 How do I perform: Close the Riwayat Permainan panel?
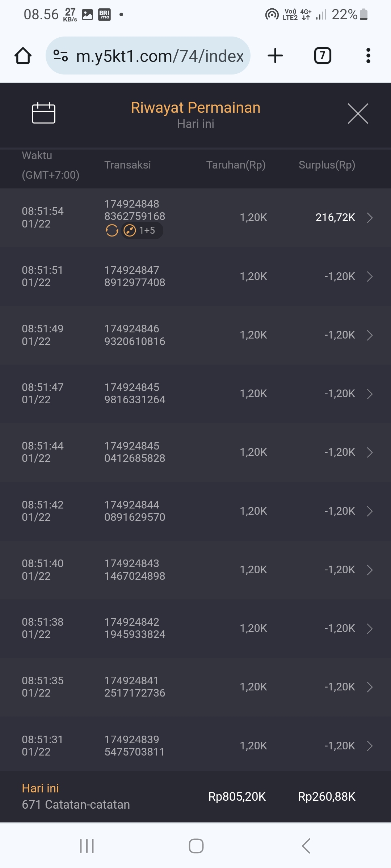(358, 114)
